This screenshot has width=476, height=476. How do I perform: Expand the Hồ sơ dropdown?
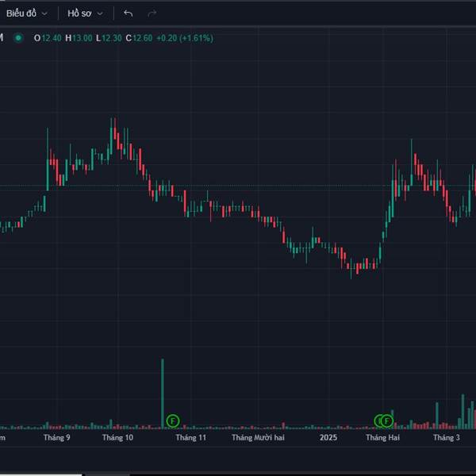pos(86,13)
